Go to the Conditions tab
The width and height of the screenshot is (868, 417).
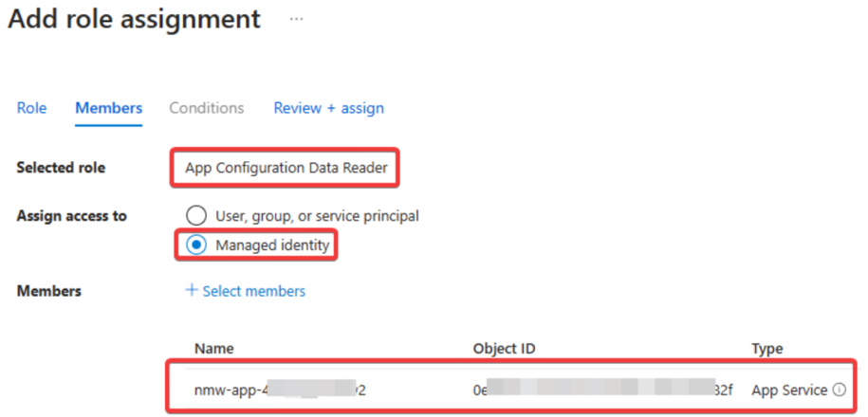click(207, 108)
